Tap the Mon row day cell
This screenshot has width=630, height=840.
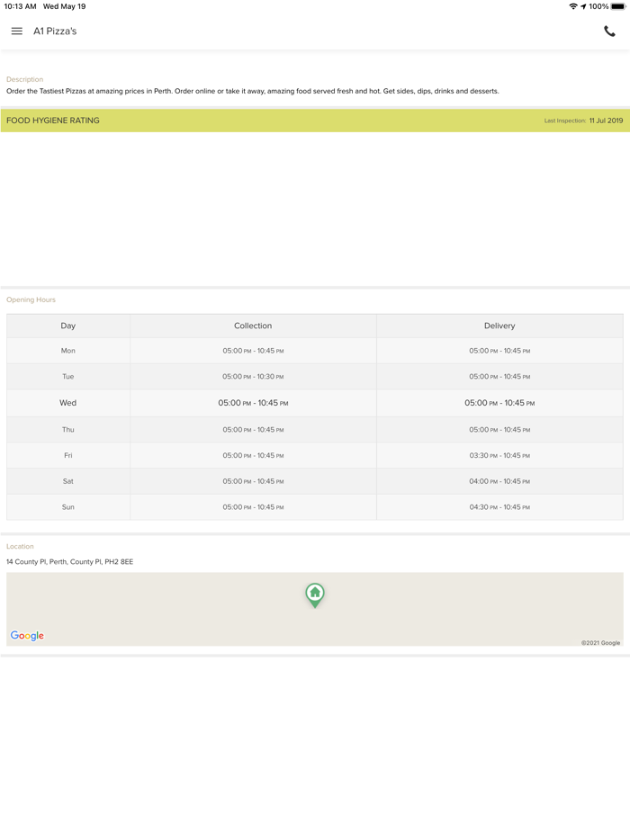pos(68,351)
